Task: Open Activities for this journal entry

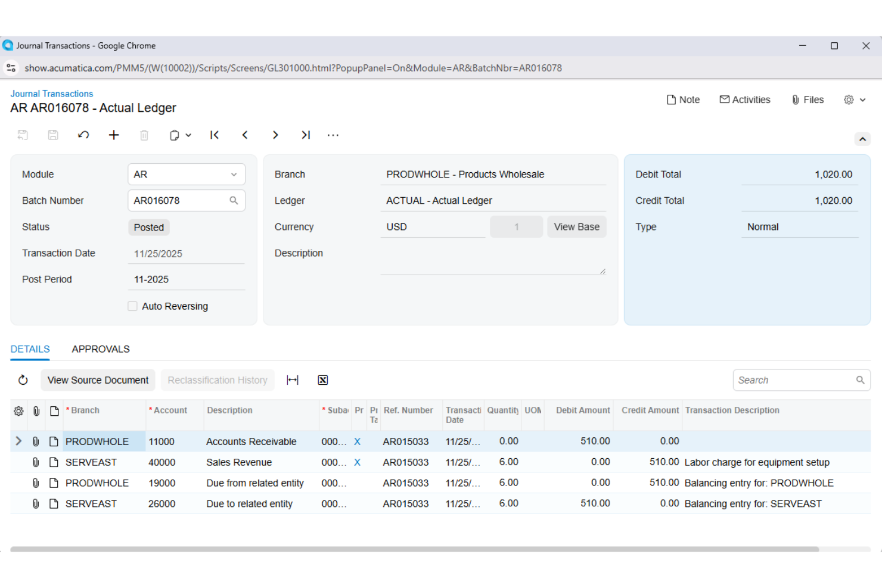Action: pyautogui.click(x=744, y=99)
